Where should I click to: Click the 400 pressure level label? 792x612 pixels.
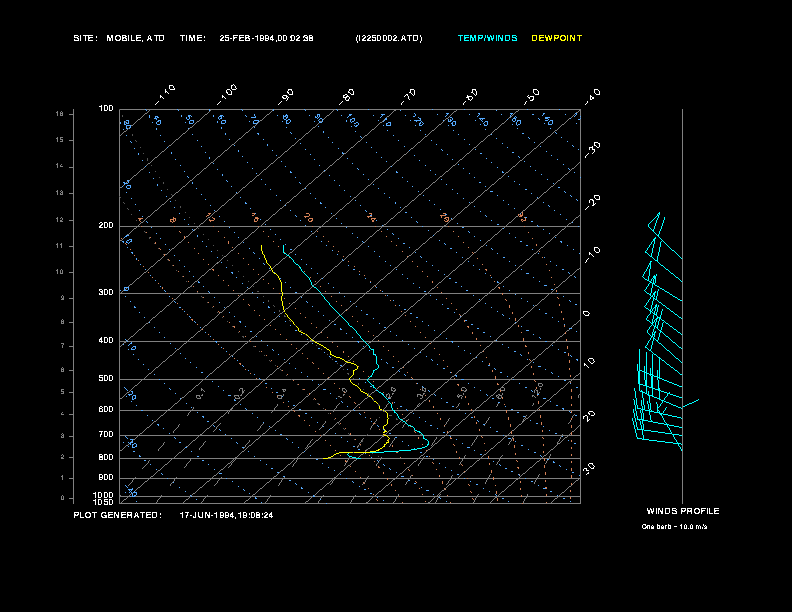tap(106, 340)
